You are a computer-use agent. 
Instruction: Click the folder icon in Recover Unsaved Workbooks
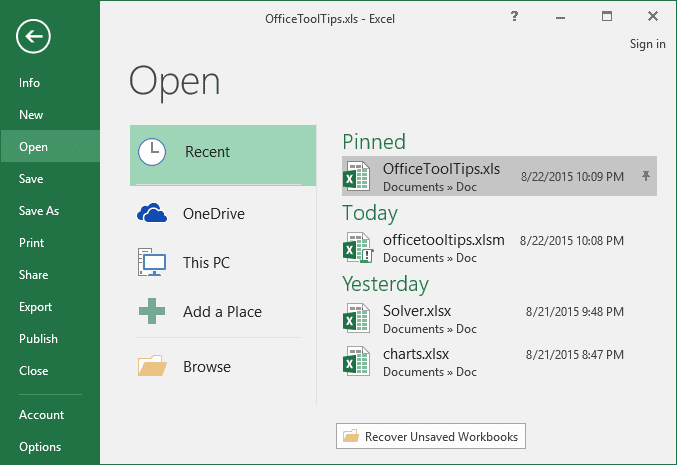351,436
